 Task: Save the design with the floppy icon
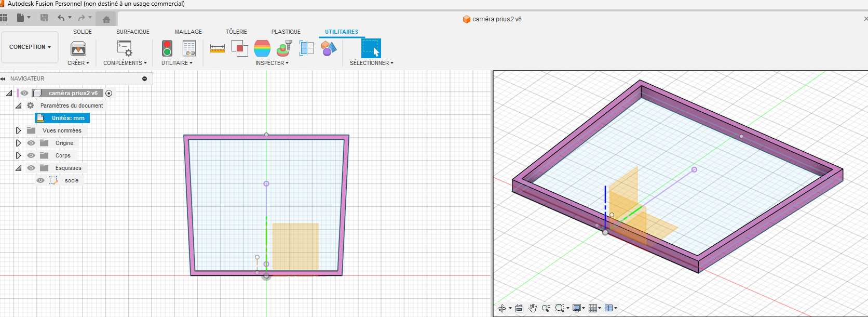tap(44, 18)
